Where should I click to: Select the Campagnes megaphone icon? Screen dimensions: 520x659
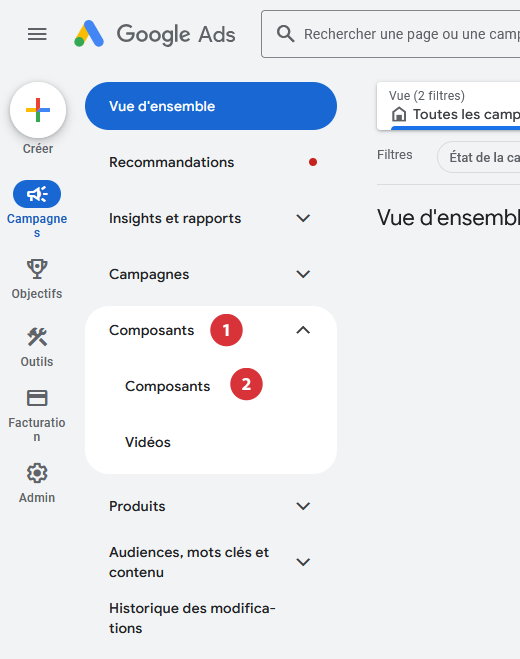(x=37, y=194)
